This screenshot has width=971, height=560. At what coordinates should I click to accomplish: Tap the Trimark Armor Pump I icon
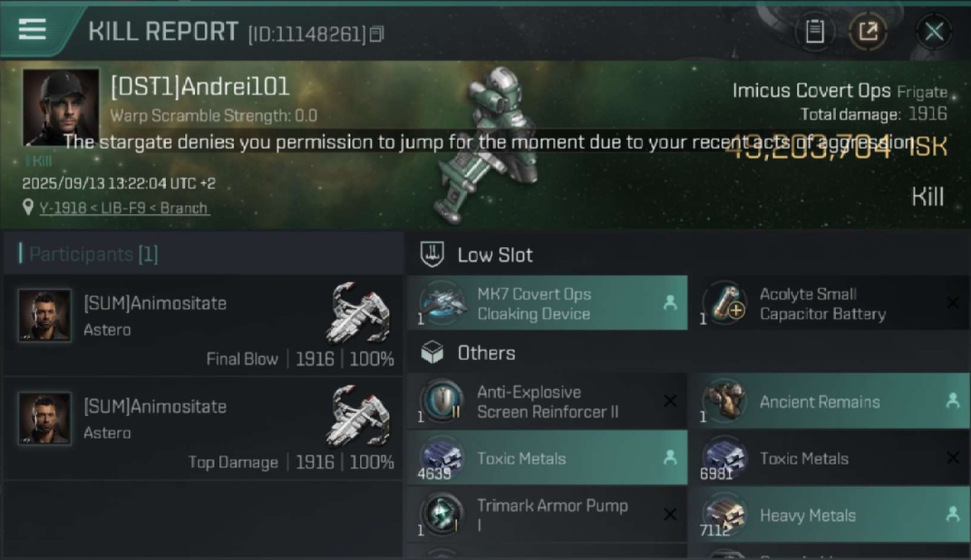[442, 514]
